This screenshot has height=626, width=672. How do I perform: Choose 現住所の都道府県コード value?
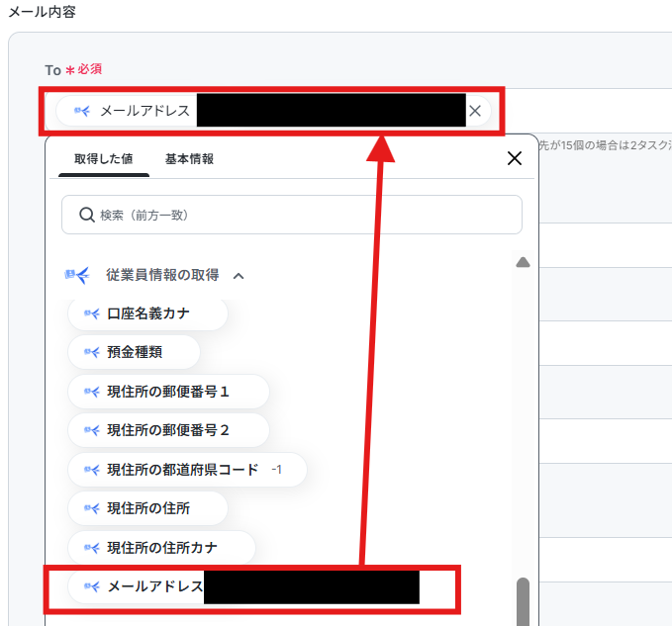pos(187,470)
